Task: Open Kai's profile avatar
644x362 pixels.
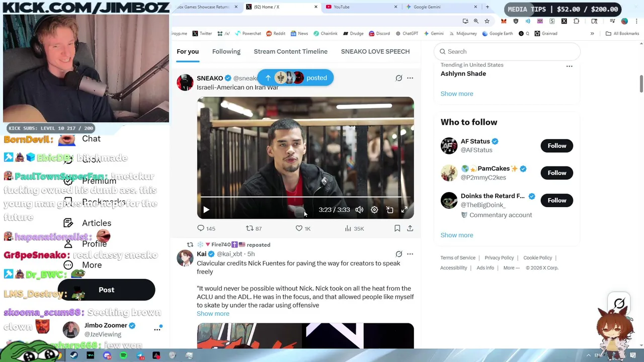Action: (185, 258)
